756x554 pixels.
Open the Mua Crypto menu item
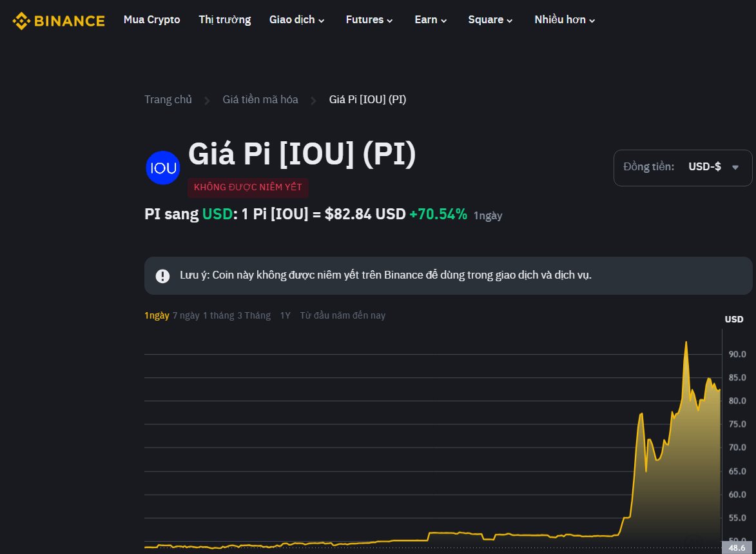click(x=151, y=20)
